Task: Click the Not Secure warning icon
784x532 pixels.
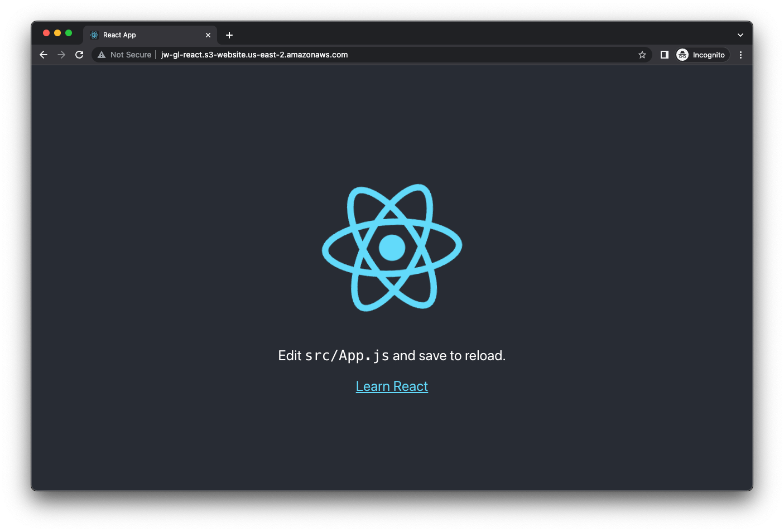Action: pyautogui.click(x=101, y=55)
